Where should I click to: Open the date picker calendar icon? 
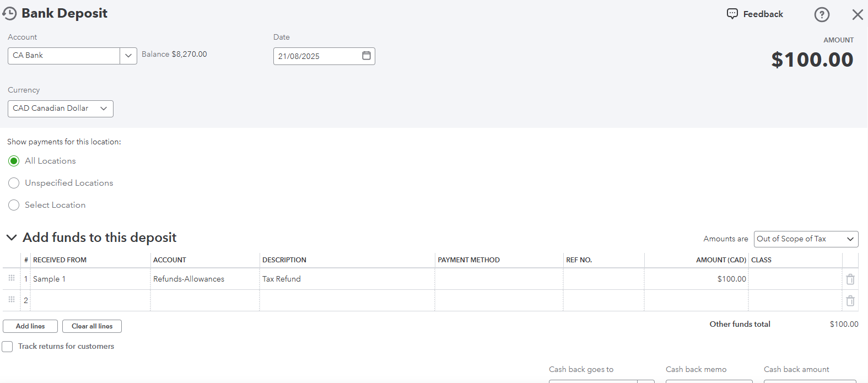coord(366,56)
